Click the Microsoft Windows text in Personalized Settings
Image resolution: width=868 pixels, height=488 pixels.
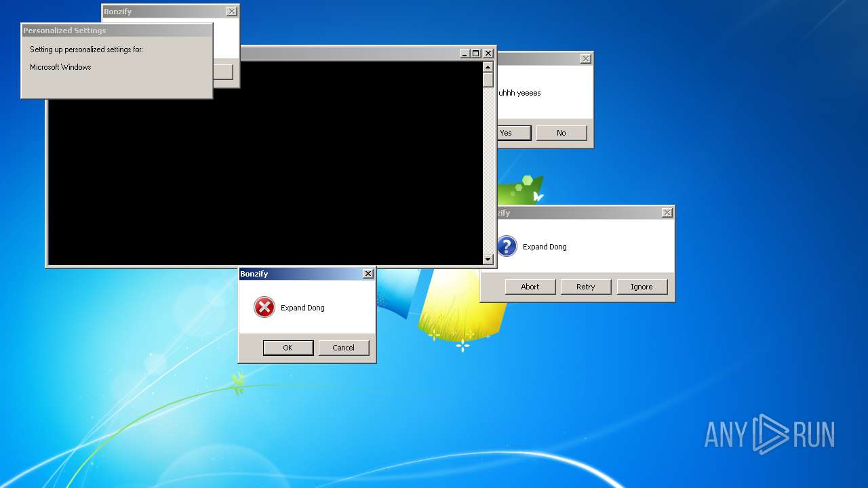point(60,67)
